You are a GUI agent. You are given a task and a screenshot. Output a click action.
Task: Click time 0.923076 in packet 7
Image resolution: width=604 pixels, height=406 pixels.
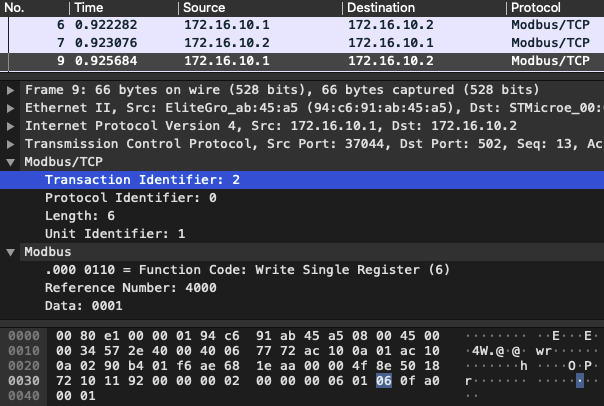point(106,43)
